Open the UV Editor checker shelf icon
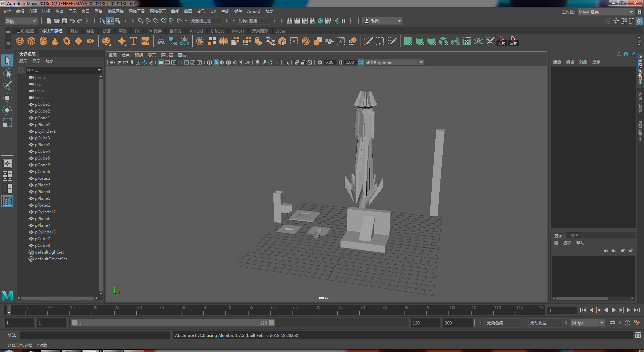 pos(467,41)
